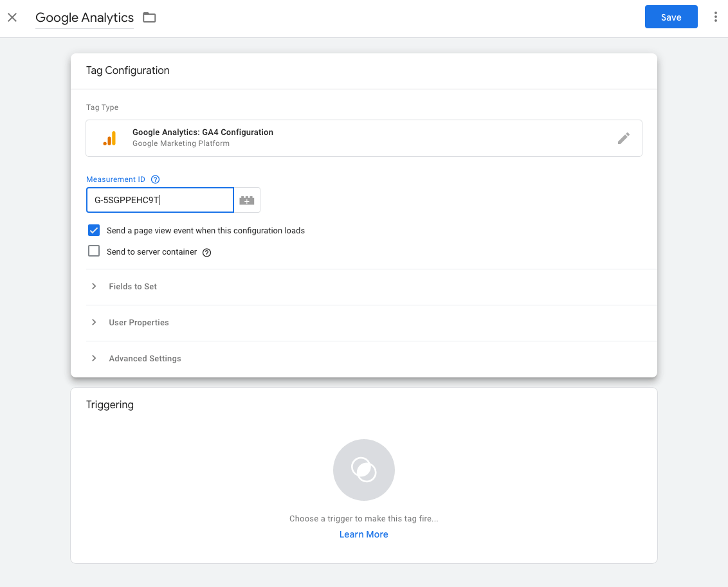Click the Google Analytics bar chart logo

point(109,138)
